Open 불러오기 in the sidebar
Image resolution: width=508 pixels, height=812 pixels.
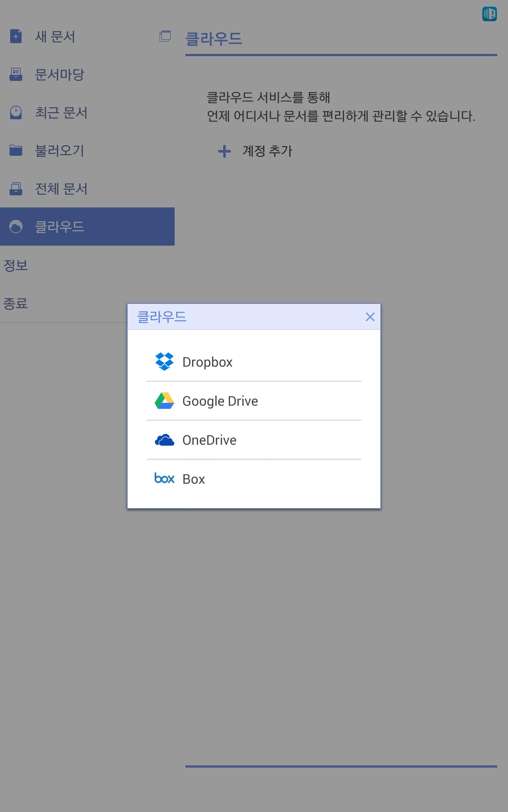coord(87,150)
